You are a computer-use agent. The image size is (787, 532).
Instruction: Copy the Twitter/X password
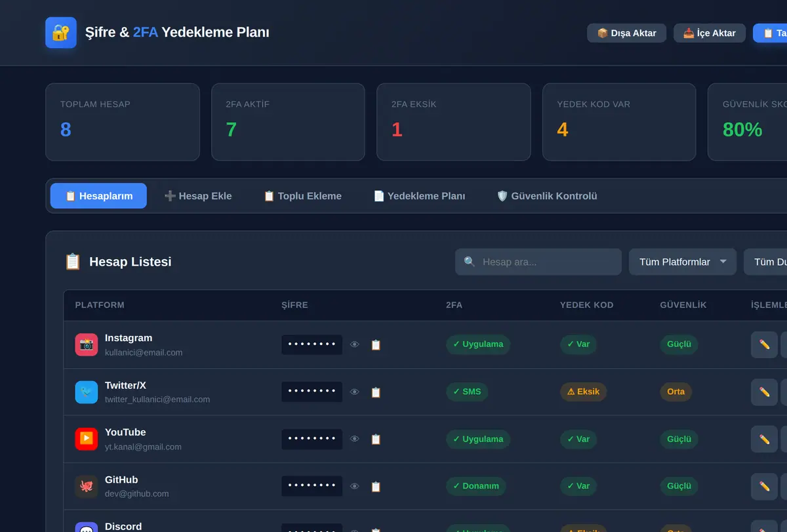(376, 392)
